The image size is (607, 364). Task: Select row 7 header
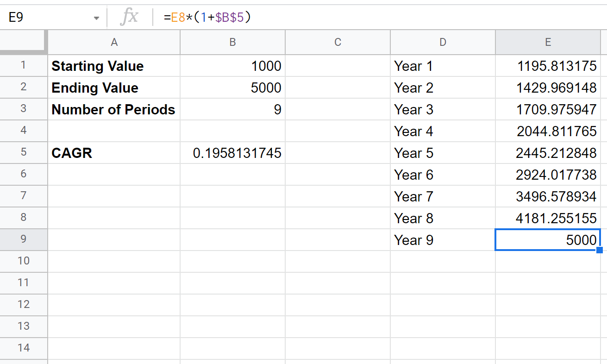click(24, 196)
